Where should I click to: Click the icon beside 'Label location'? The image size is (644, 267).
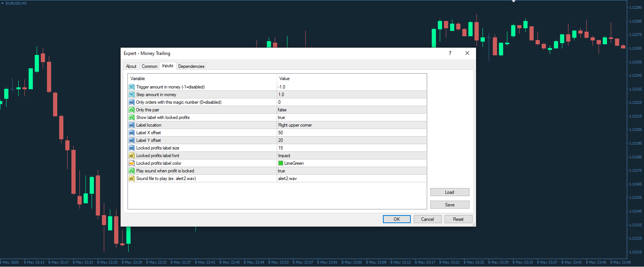coord(132,125)
